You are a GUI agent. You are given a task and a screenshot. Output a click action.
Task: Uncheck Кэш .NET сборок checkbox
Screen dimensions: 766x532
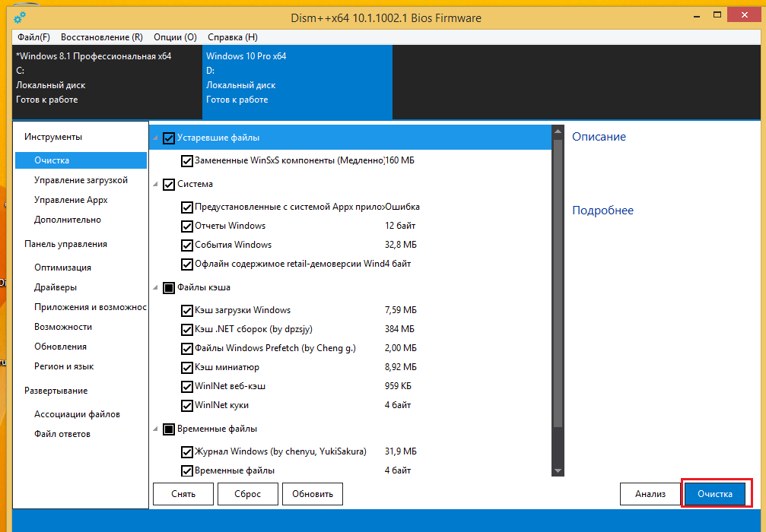coord(186,329)
